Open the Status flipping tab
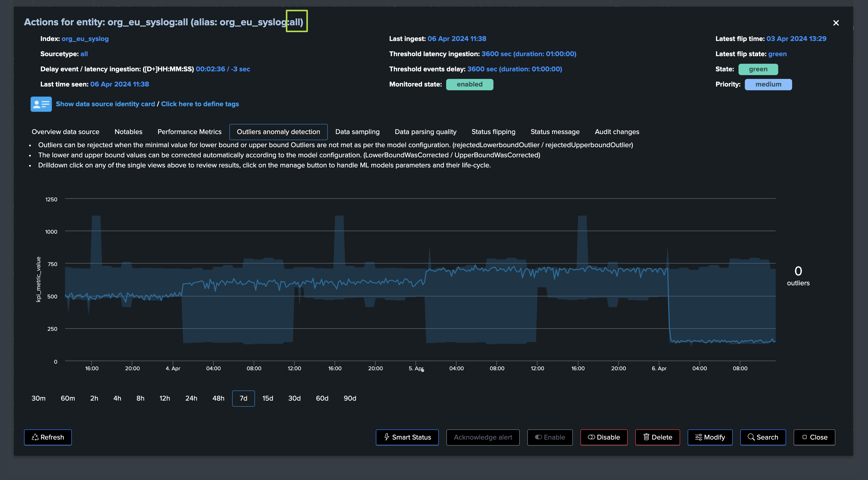 click(x=493, y=132)
